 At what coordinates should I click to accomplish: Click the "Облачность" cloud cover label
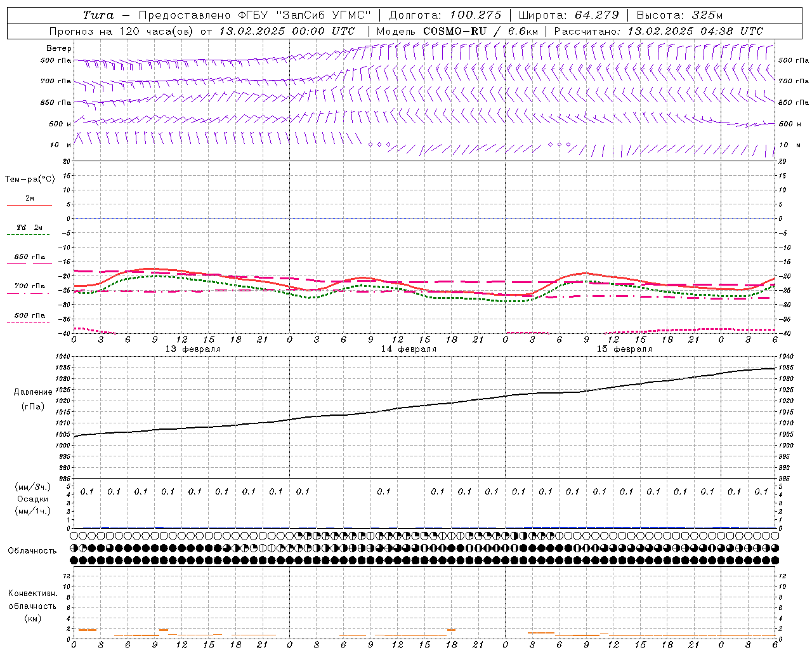coord(32,551)
